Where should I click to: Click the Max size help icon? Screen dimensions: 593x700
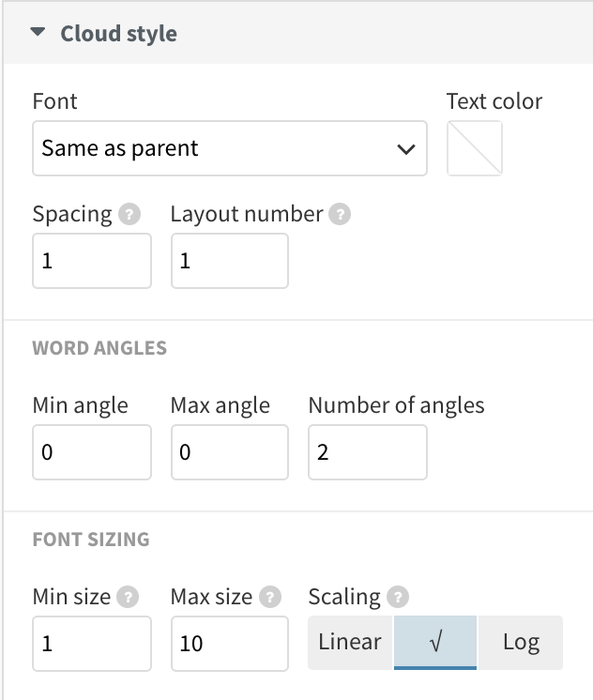(270, 597)
